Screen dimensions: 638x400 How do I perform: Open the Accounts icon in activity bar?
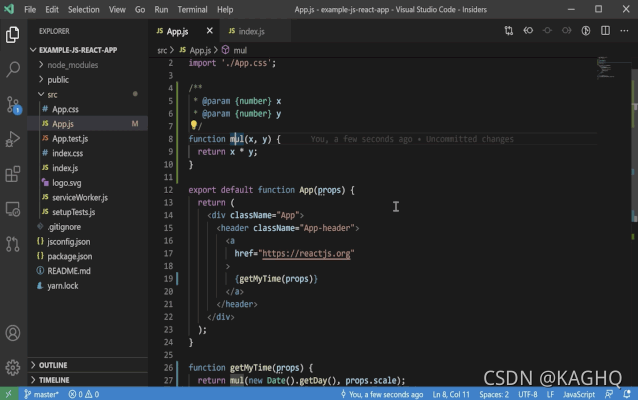pos(13,333)
